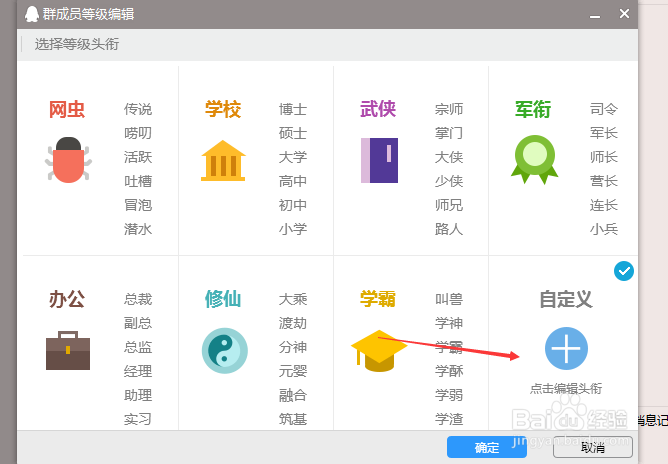Click the 大侠 level label

[449, 157]
